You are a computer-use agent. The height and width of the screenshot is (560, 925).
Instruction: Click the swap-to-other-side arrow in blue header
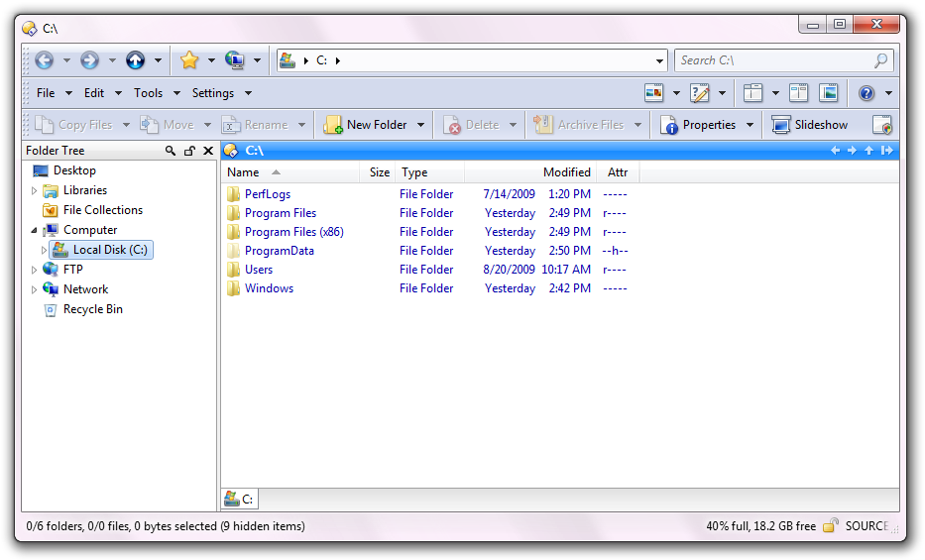(x=886, y=151)
